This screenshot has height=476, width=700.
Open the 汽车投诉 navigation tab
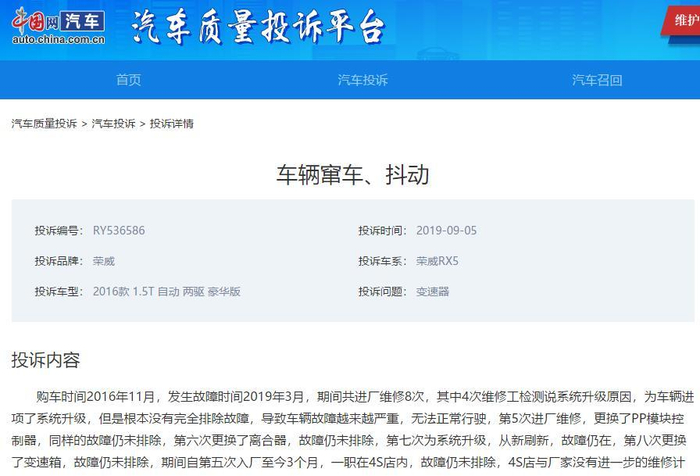click(x=362, y=80)
